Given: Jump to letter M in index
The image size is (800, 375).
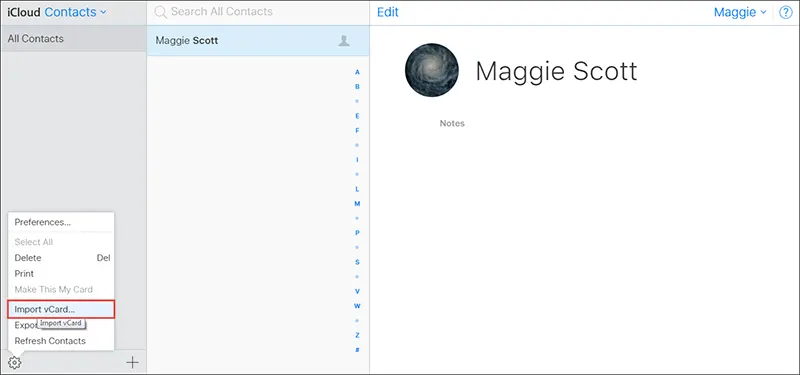Looking at the screenshot, I should [357, 204].
